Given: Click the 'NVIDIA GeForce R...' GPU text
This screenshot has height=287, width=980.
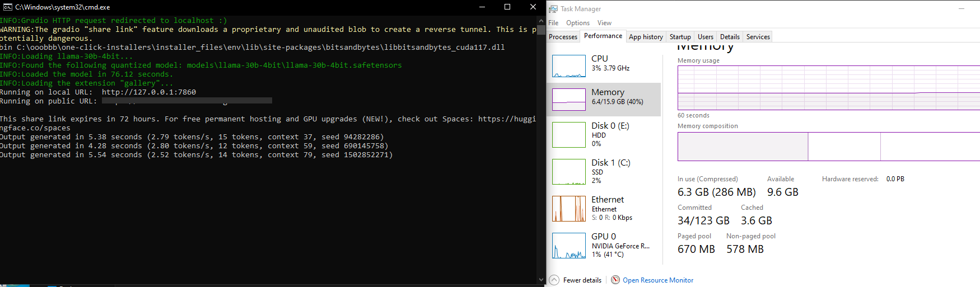Looking at the screenshot, I should (620, 246).
